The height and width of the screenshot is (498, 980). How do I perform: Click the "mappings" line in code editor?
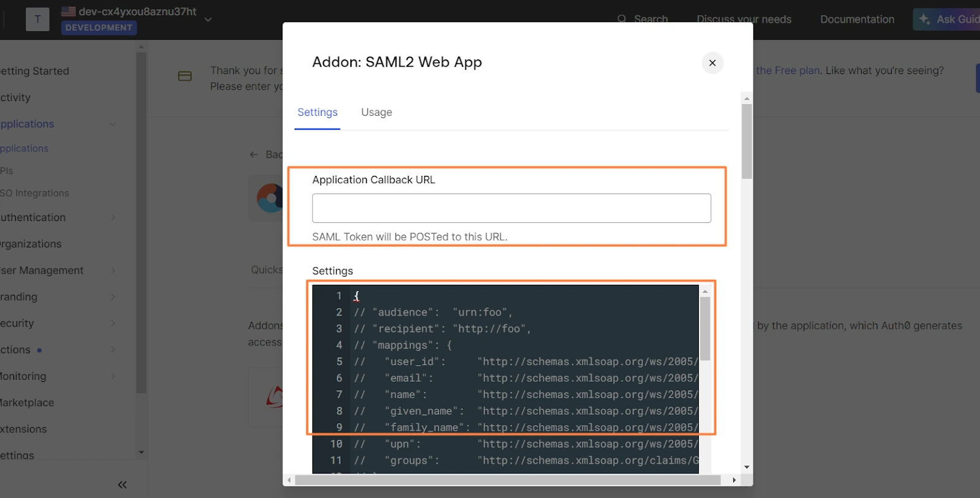click(x=402, y=345)
